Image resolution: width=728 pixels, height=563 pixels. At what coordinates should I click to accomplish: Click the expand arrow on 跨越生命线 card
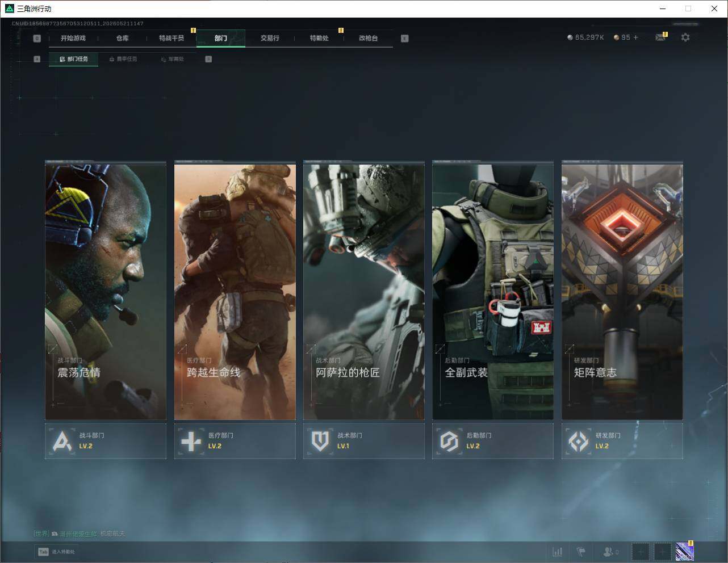tap(182, 349)
